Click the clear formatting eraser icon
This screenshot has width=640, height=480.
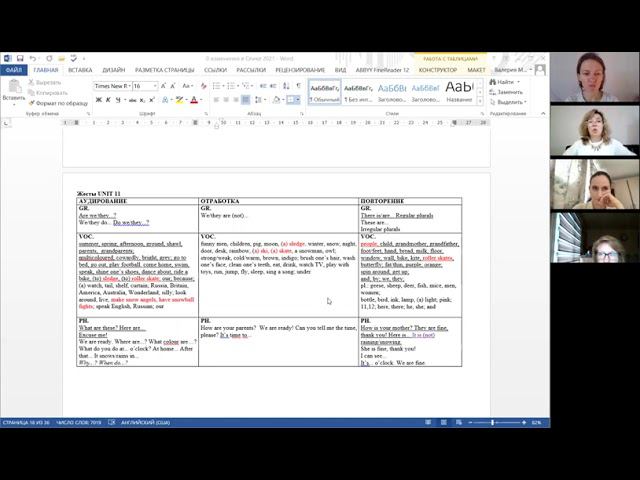pos(203,86)
